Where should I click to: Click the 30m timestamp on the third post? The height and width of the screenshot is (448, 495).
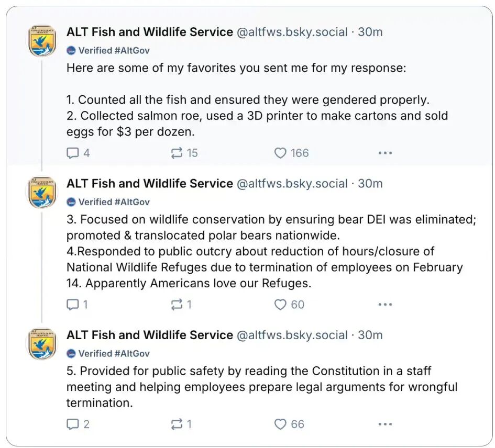[x=370, y=335]
